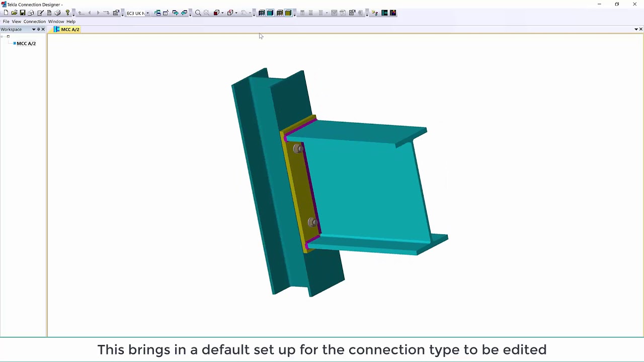Click the print toolbar icon
The image size is (644, 362).
[x=58, y=13]
